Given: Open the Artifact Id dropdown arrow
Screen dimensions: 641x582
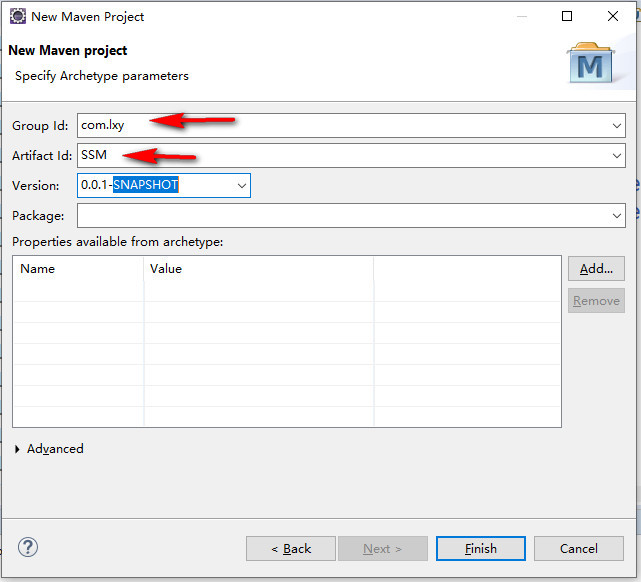Looking at the screenshot, I should tap(616, 156).
